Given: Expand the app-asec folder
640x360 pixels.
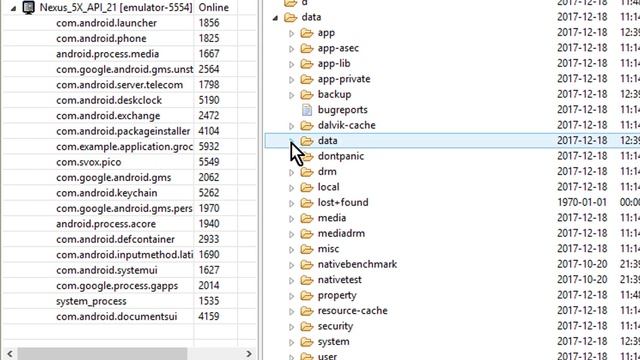Looking at the screenshot, I should 291,49.
